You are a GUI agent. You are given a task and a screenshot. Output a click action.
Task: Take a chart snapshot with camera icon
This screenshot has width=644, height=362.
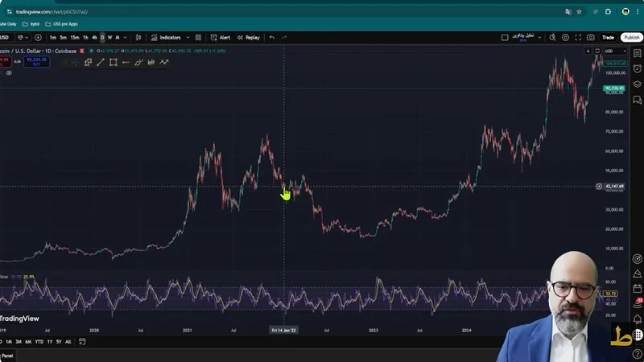tap(591, 38)
